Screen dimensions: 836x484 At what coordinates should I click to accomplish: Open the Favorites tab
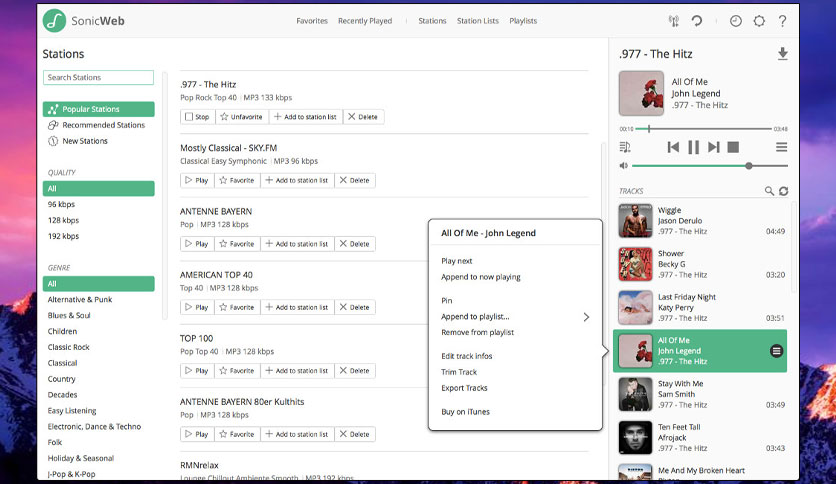312,21
